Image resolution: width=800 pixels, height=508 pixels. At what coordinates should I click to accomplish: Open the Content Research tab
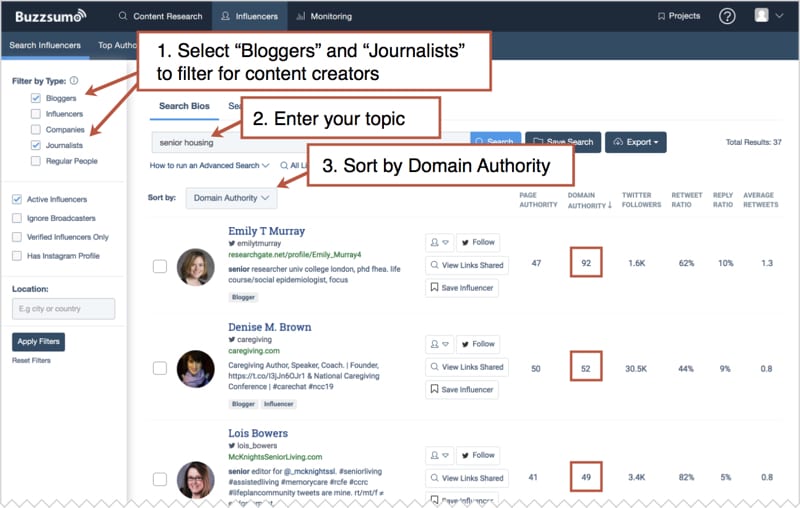point(160,16)
